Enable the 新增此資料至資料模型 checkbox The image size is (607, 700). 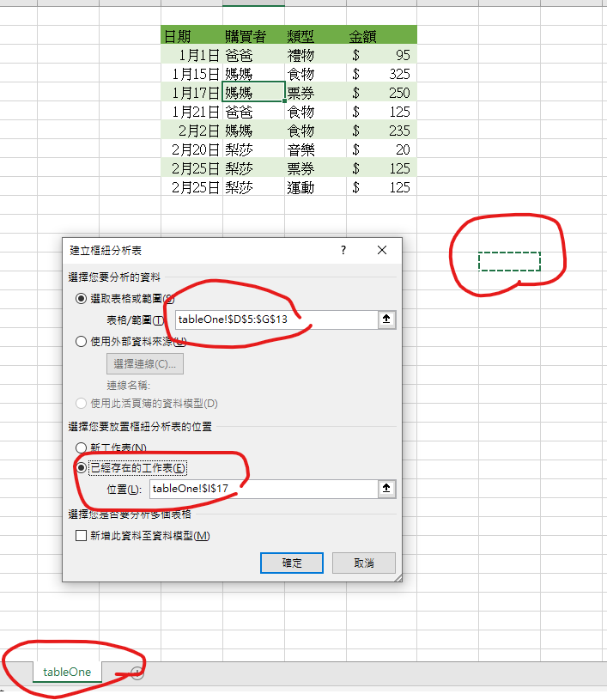pos(82,536)
